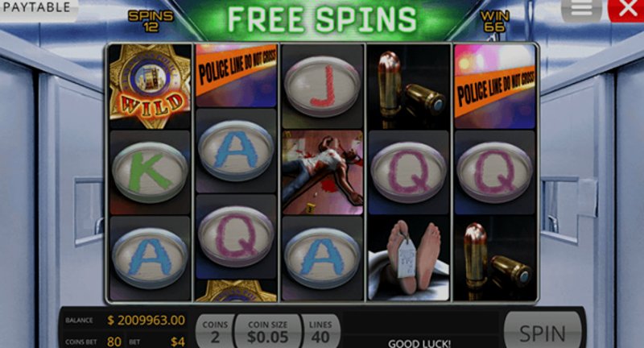The image size is (644, 348).
Task: Open the PAYTABLE
Action: click(38, 8)
